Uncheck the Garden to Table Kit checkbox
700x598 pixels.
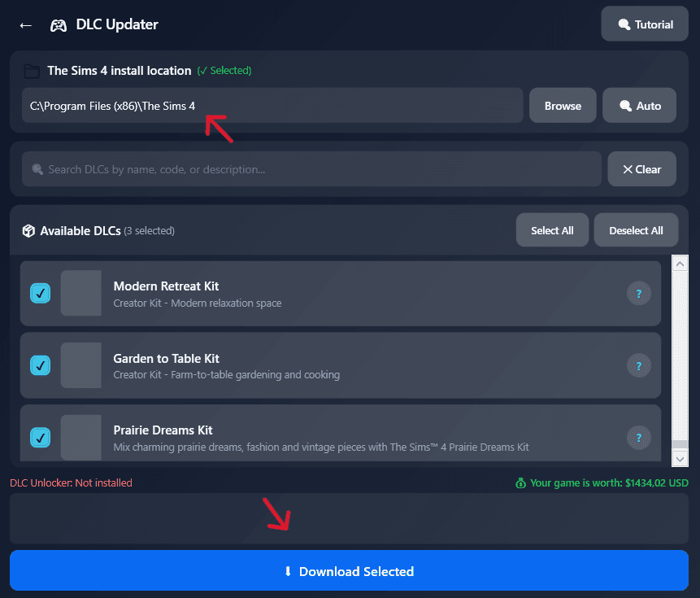point(40,365)
